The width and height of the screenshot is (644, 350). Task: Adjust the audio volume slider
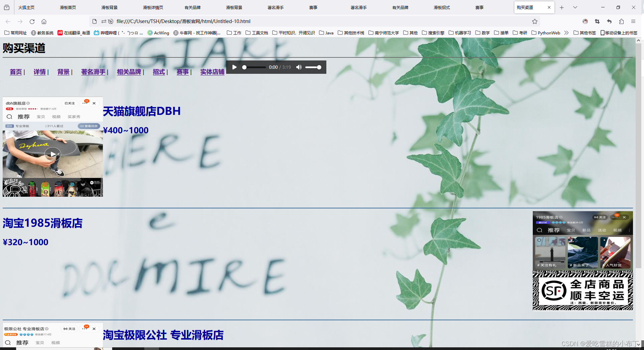(x=313, y=67)
